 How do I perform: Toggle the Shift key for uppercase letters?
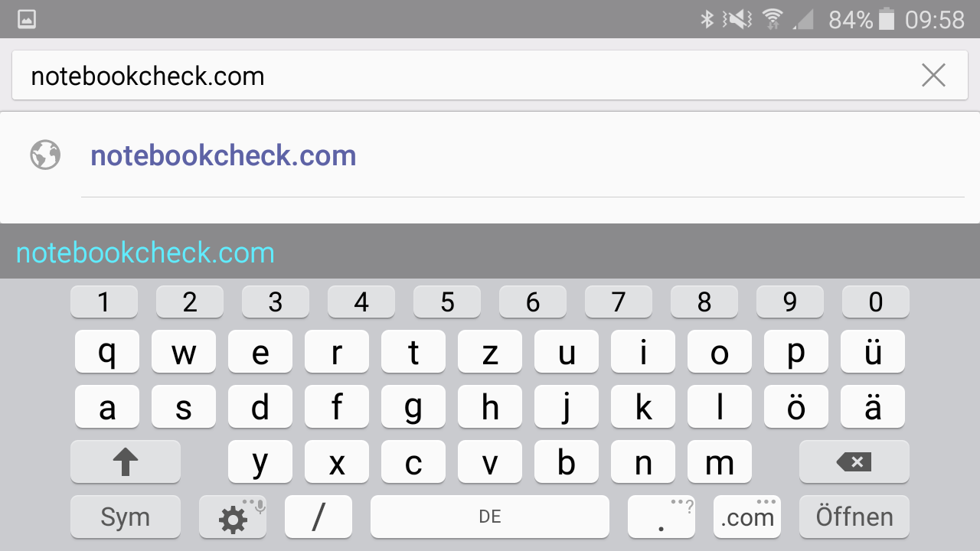click(x=126, y=461)
